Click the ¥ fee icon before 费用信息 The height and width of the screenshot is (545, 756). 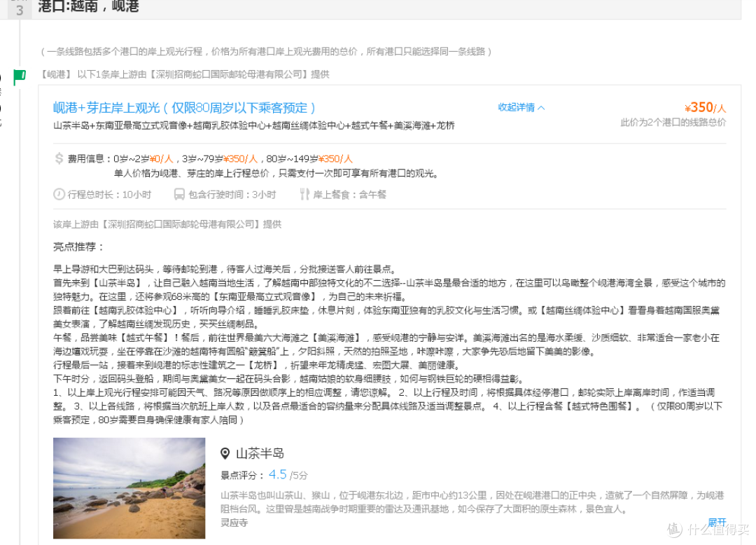[59, 158]
